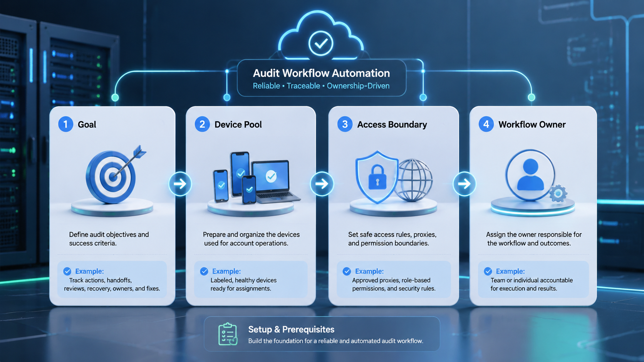Click 'Prepare and organize the devices' description
Viewport: 644px width, 362px height.
pyautogui.click(x=251, y=239)
